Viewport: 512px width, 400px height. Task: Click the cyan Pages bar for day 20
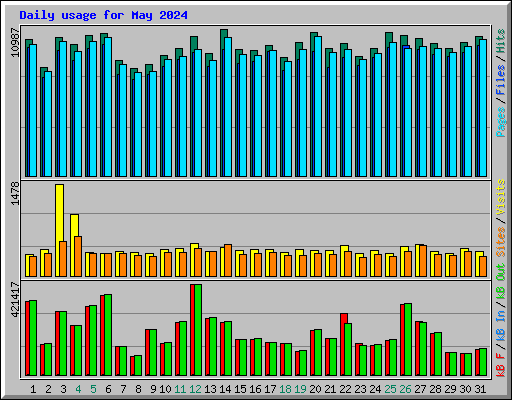(318, 106)
